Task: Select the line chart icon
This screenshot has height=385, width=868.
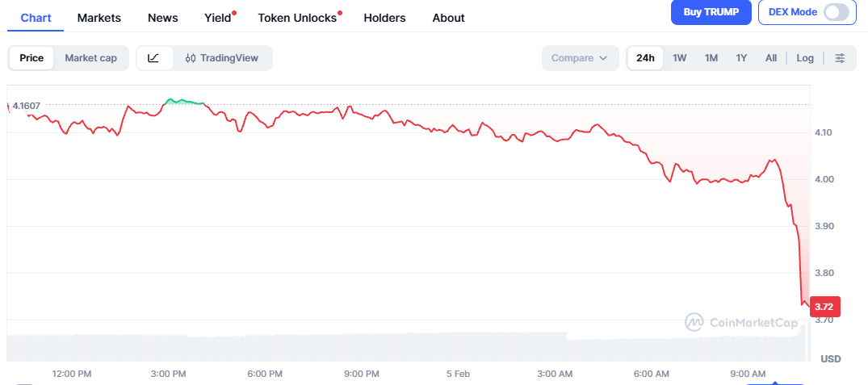Action: 154,58
